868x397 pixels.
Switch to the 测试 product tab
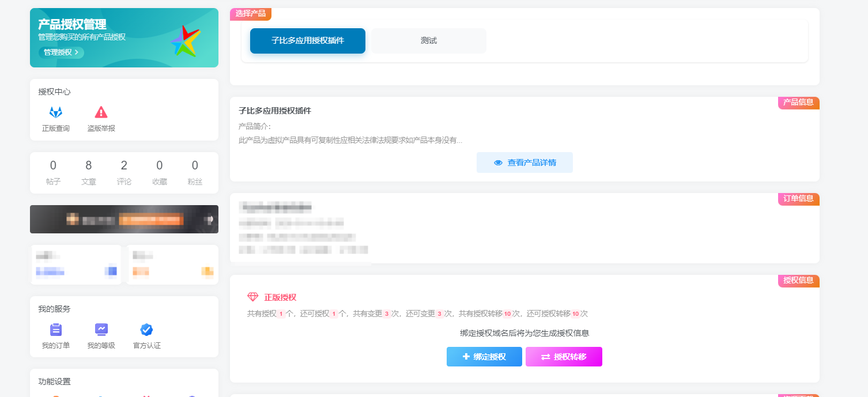click(428, 41)
